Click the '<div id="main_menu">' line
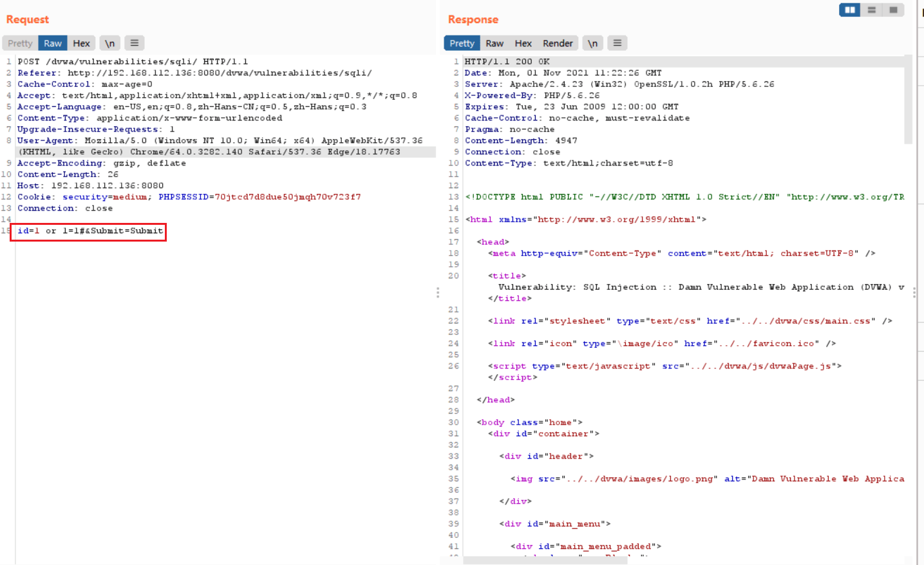 point(555,524)
